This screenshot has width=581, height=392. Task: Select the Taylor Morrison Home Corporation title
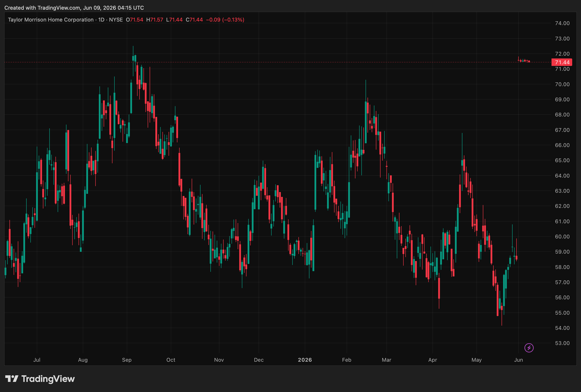(x=51, y=20)
